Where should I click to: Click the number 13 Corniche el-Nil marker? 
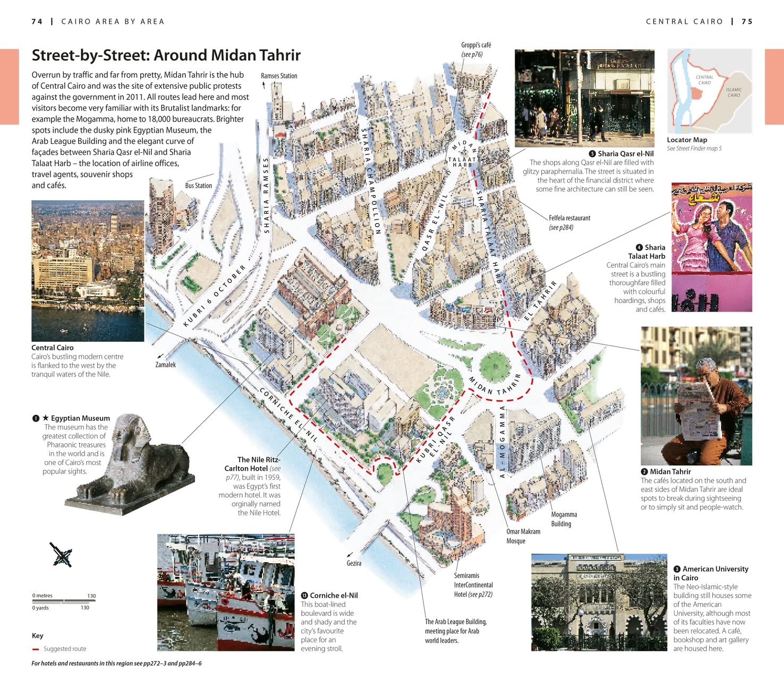[304, 596]
